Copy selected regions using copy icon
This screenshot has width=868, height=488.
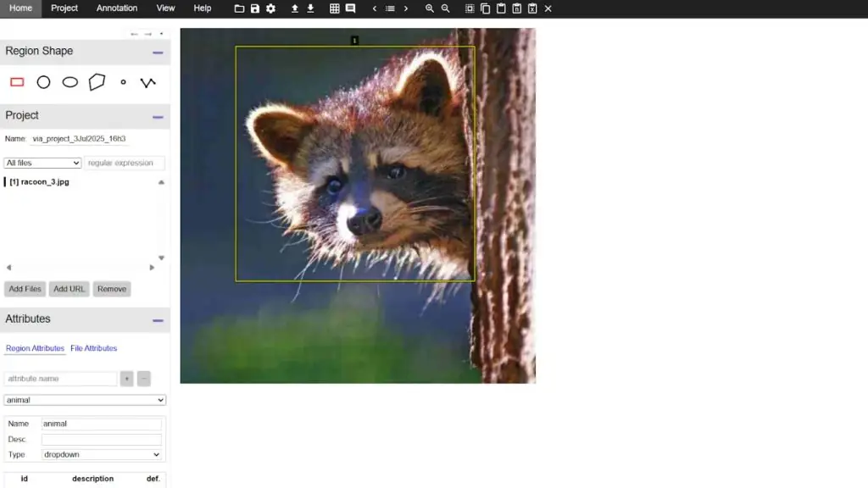point(486,8)
